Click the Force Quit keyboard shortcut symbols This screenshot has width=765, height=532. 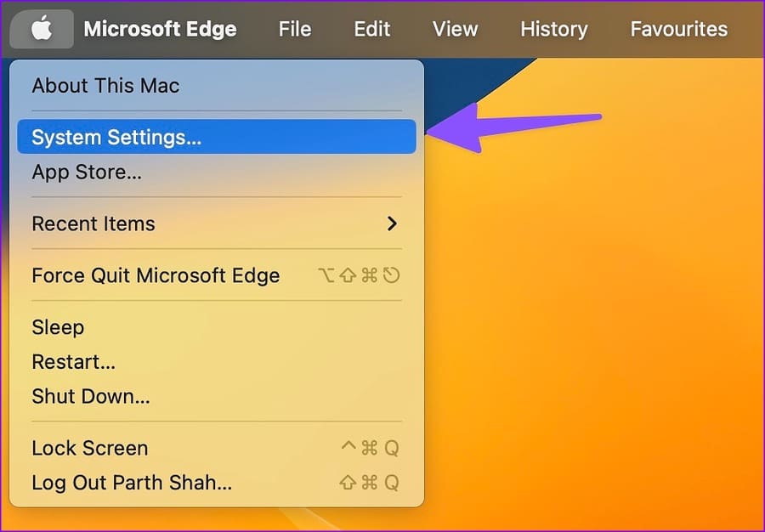click(359, 275)
